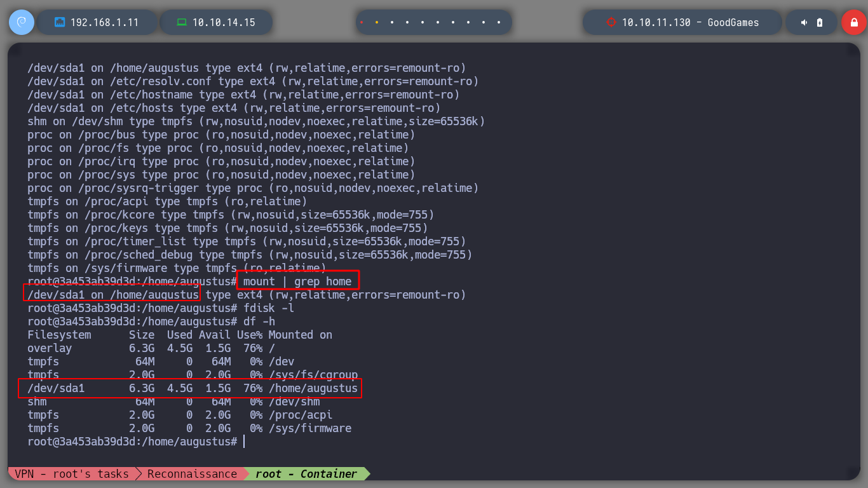Click the 'Mounted on' column header
The image size is (868, 488).
pyautogui.click(x=301, y=335)
